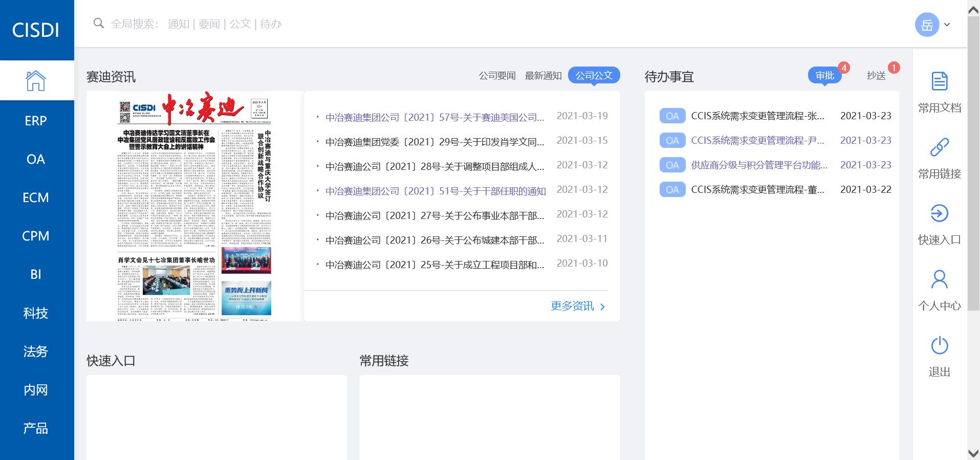Switch to the 审批 tab
Image resolution: width=980 pixels, height=460 pixels.
[824, 76]
